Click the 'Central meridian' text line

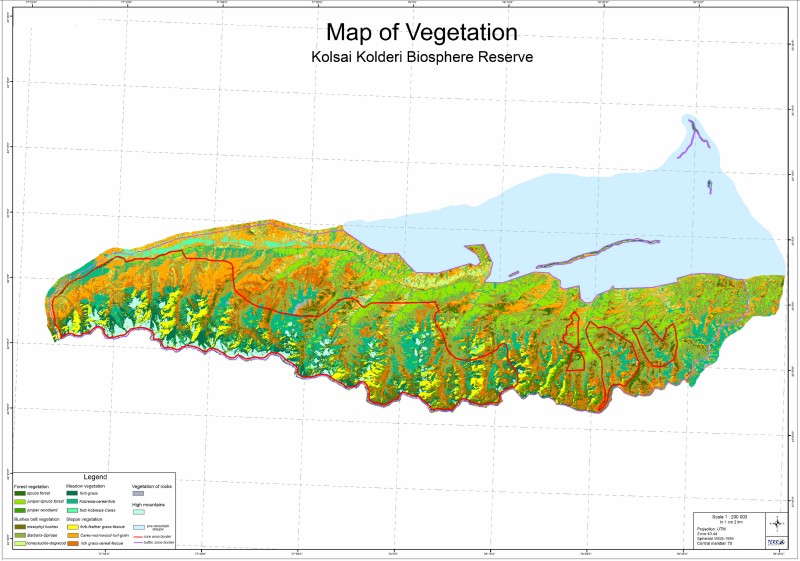pos(714,543)
